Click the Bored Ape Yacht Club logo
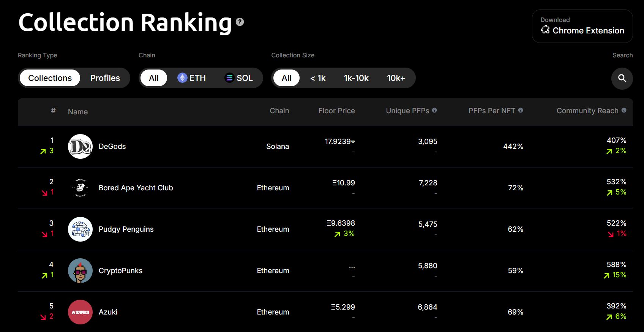The height and width of the screenshot is (332, 644). [x=80, y=188]
